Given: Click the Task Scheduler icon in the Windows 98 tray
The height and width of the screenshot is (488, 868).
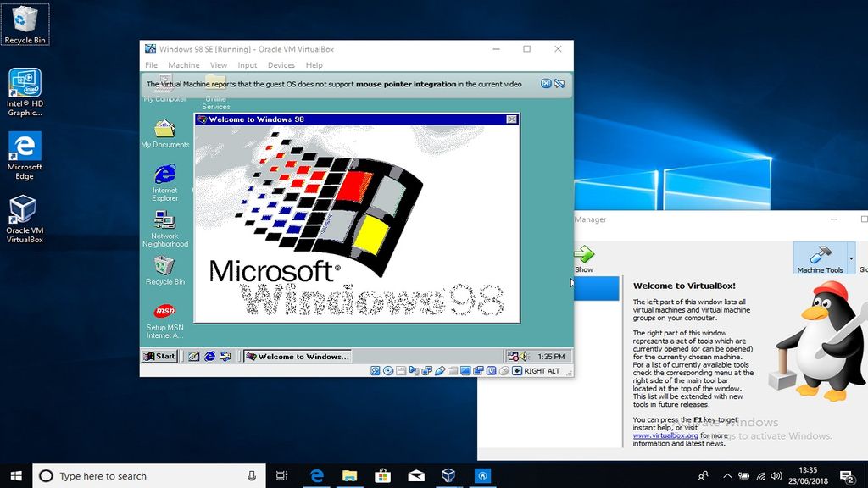Looking at the screenshot, I should coord(513,357).
